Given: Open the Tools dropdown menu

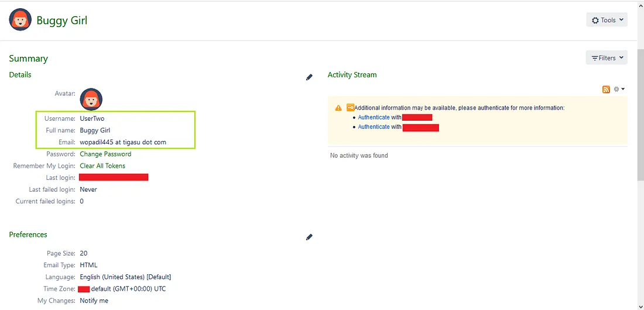Looking at the screenshot, I should [x=607, y=20].
